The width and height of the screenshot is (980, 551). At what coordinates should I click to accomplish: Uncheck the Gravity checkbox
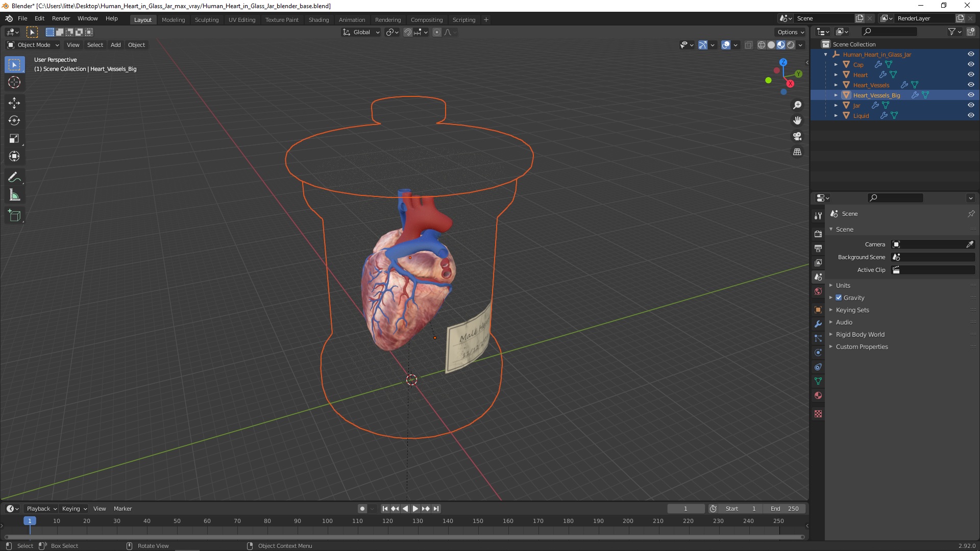click(839, 297)
